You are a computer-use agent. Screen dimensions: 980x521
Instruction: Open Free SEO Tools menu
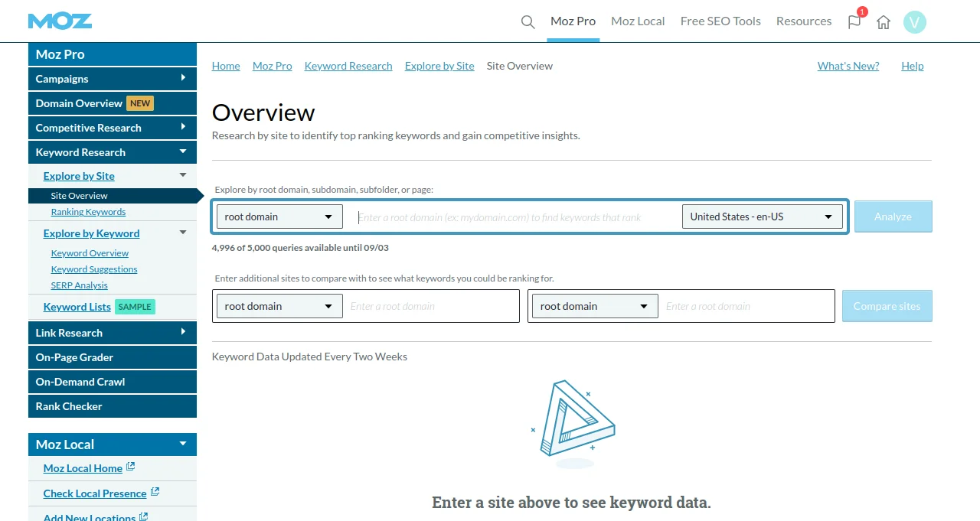(x=720, y=21)
